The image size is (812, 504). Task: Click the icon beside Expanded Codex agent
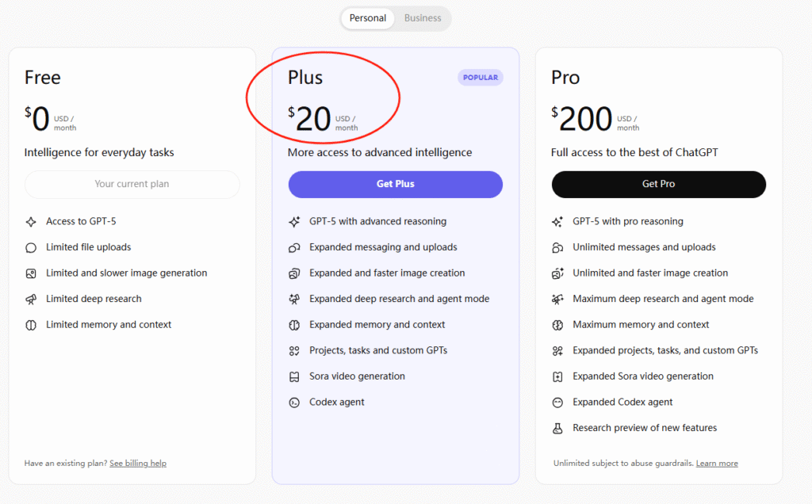(557, 403)
